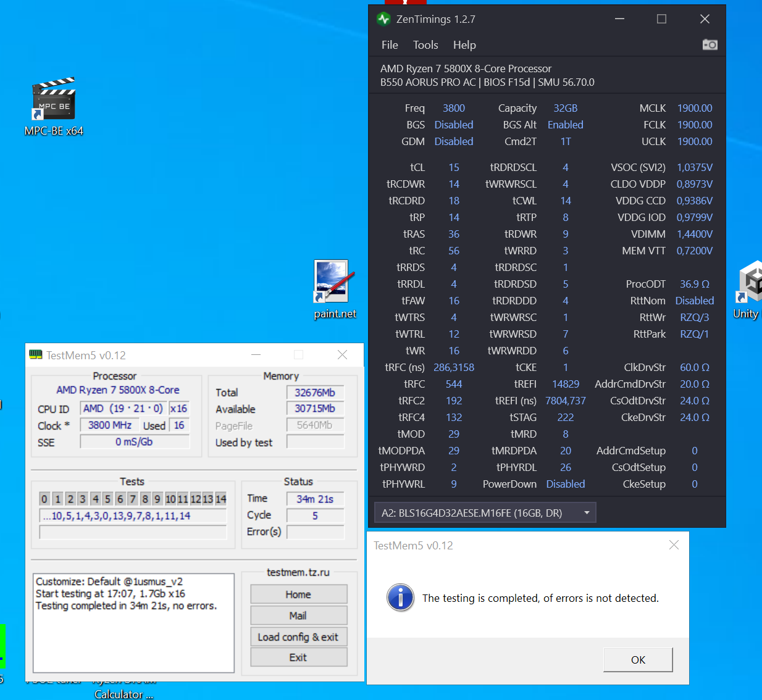This screenshot has width=762, height=700.
Task: Close the TestMem5 completion dialog
Action: 674,545
